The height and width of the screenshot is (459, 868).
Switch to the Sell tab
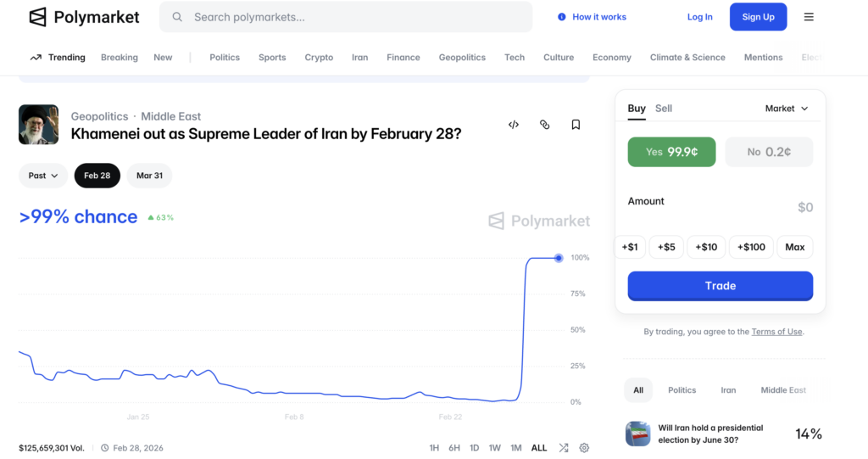[x=664, y=109]
